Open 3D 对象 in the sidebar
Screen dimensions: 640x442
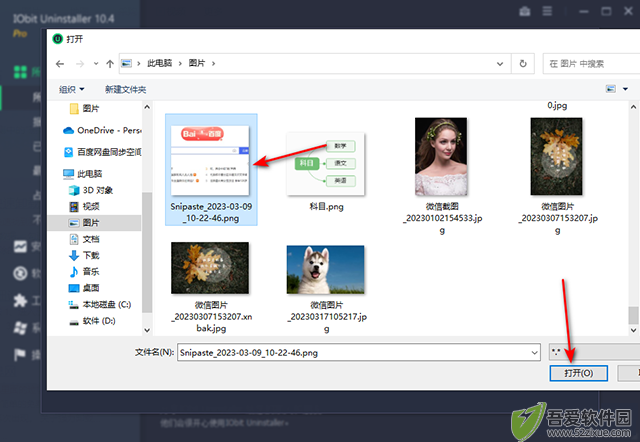coord(91,190)
